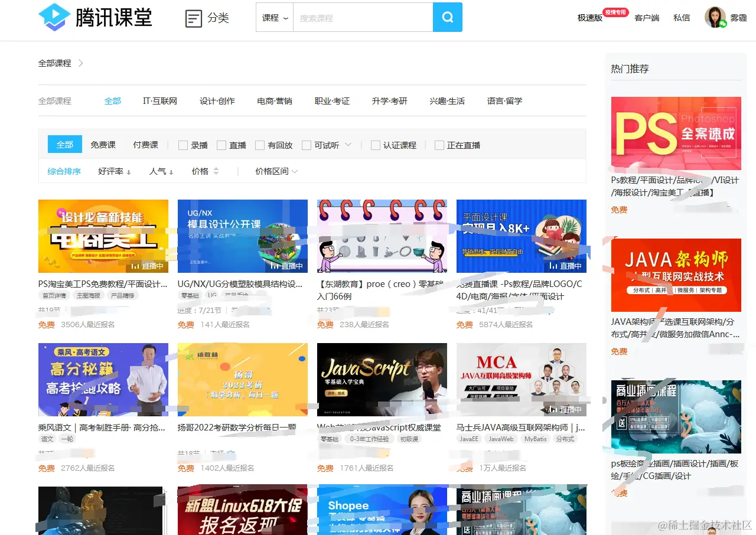This screenshot has width=756, height=535.
Task: Filter by 付费课
Action: click(145, 145)
